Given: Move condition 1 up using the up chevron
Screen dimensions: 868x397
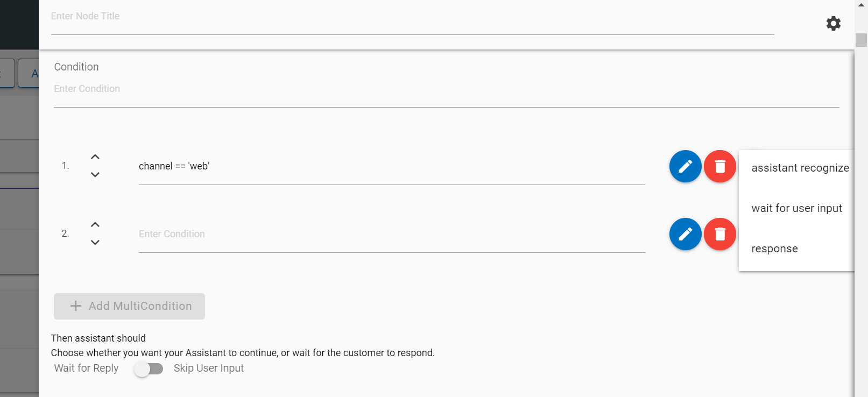Looking at the screenshot, I should click(95, 156).
